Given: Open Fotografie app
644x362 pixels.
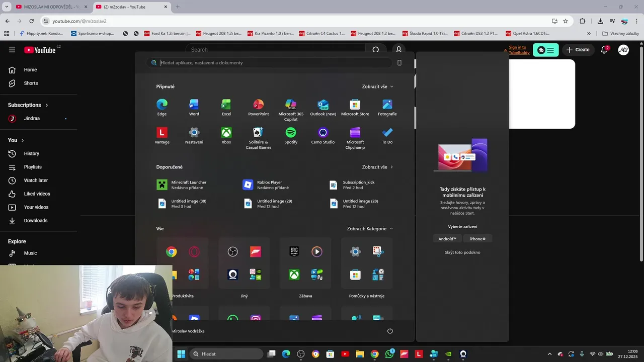Looking at the screenshot, I should (387, 108).
